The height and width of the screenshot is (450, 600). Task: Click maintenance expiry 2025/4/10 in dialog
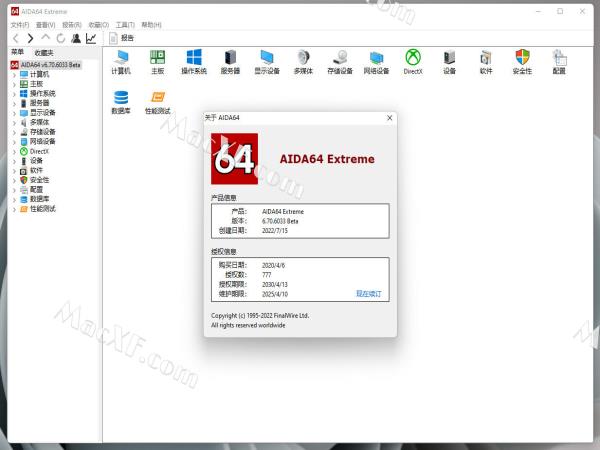[275, 294]
